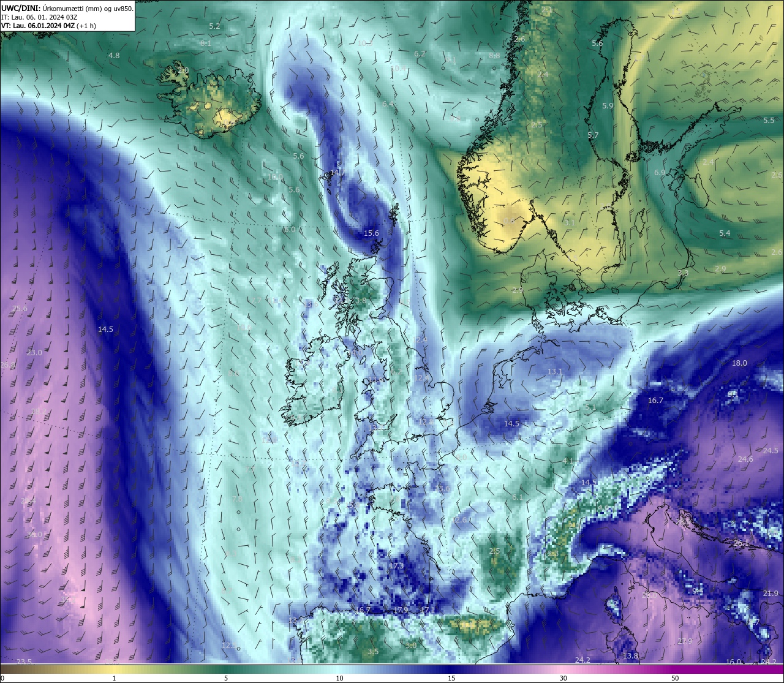This screenshot has width=784, height=683.
Task: Click tick label 30 on the color scale
Action: coord(563,678)
